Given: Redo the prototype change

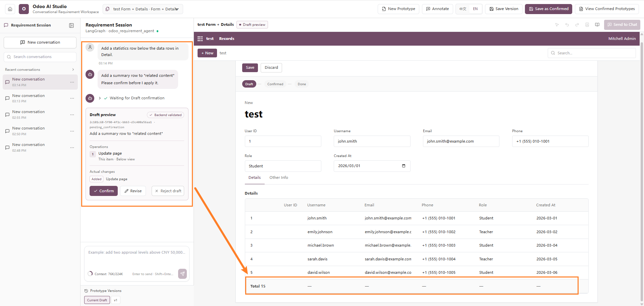Looking at the screenshot, I should pyautogui.click(x=577, y=25).
